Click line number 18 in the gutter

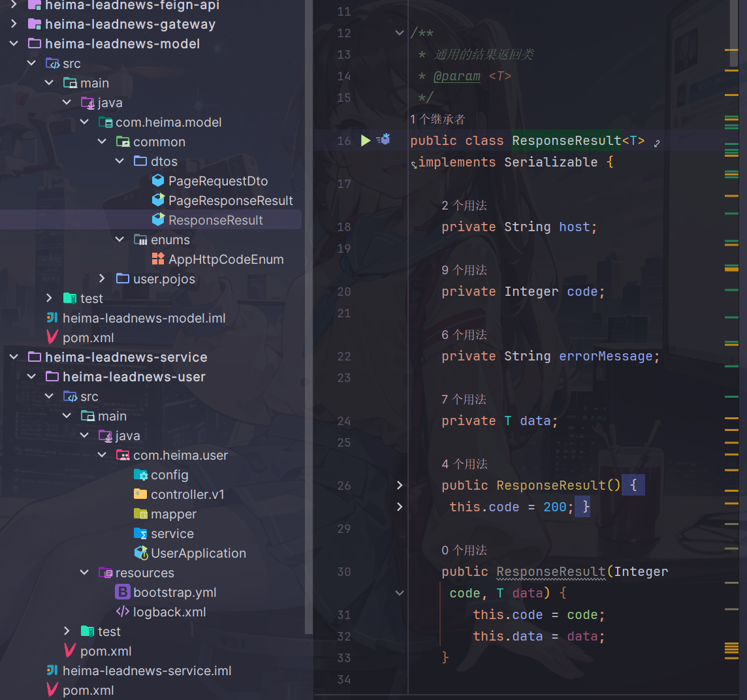344,227
